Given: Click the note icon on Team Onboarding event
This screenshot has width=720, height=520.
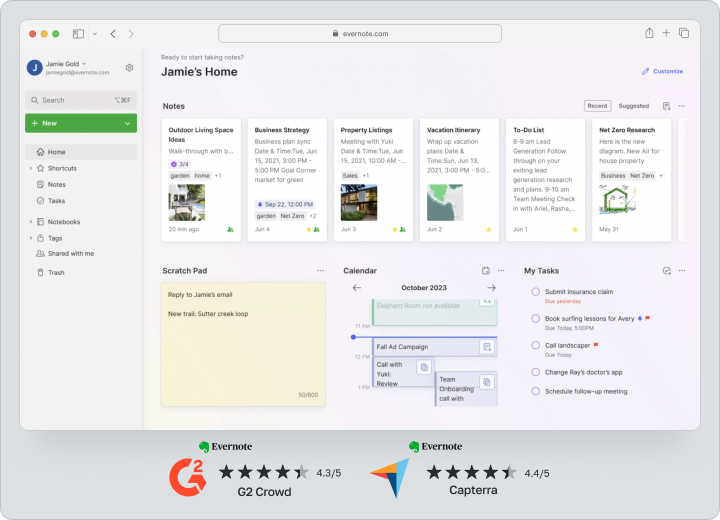Looking at the screenshot, I should point(487,382).
